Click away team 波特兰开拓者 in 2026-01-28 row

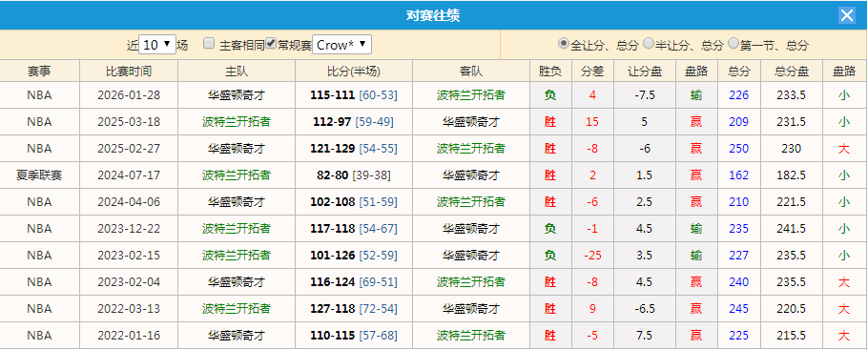[x=471, y=95]
